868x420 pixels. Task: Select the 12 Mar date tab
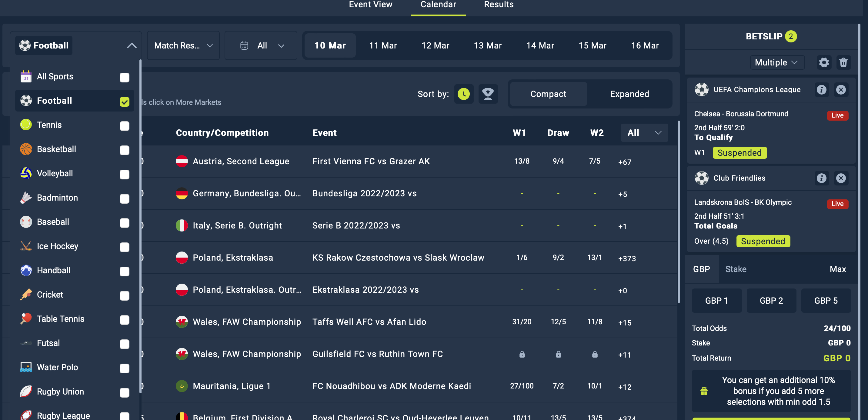point(435,45)
